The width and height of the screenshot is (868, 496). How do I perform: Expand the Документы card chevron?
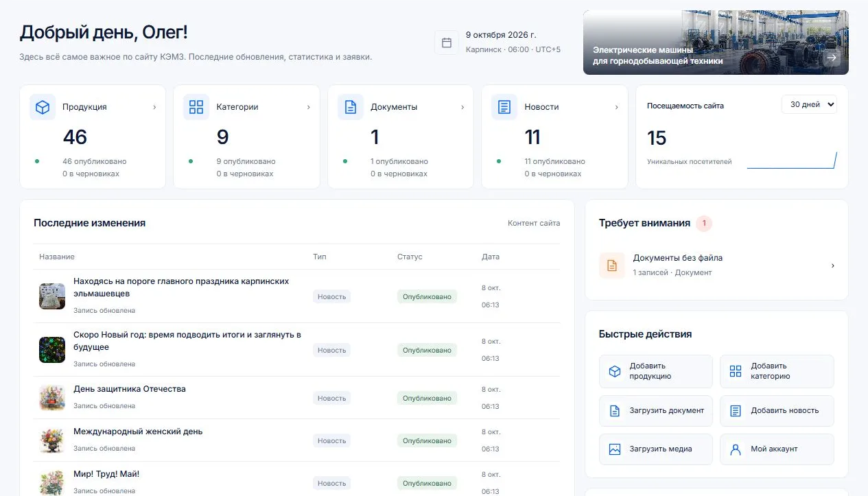tap(462, 107)
